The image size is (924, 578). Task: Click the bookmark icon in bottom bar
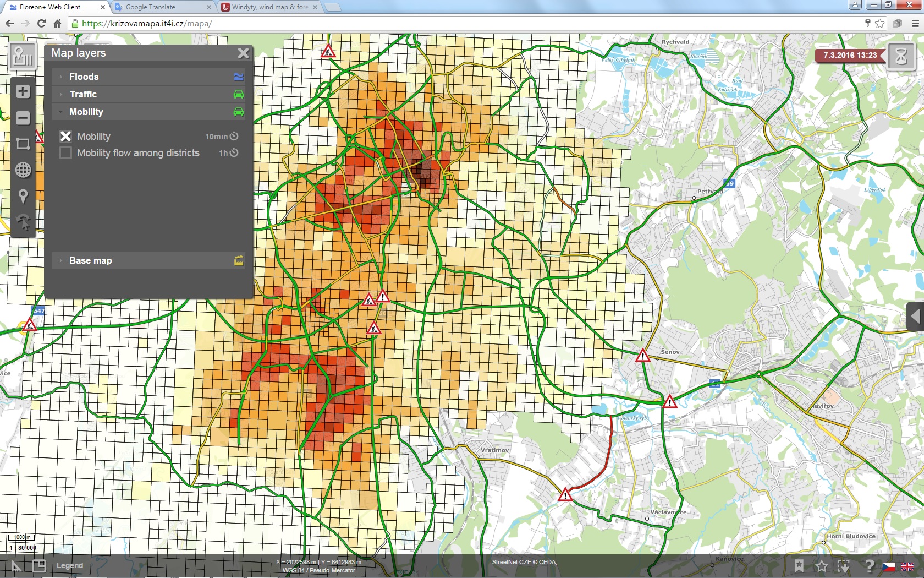click(x=799, y=565)
